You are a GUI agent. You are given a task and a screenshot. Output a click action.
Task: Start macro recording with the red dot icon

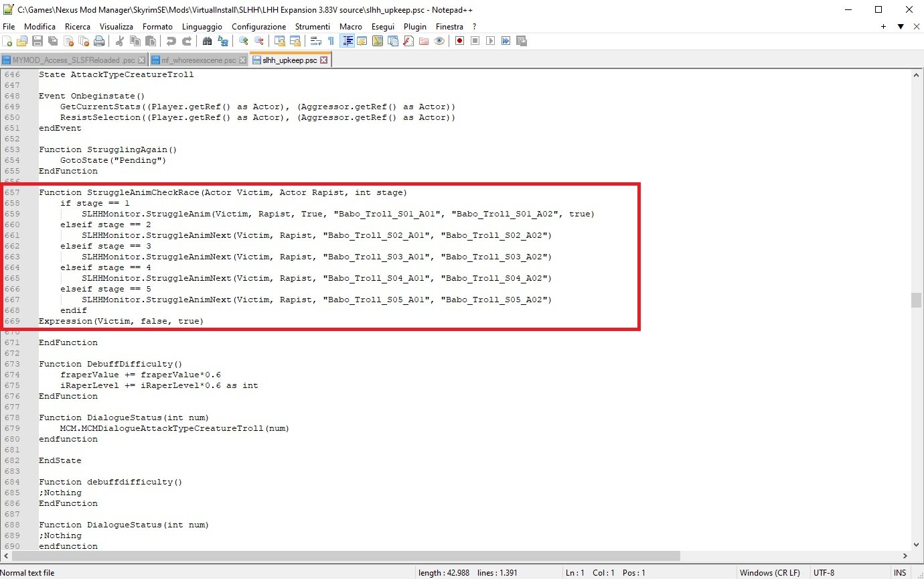click(460, 41)
